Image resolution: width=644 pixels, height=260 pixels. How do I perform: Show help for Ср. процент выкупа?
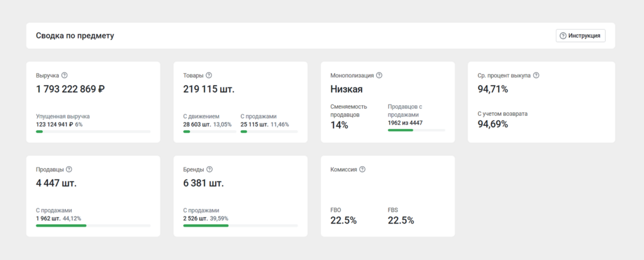(536, 75)
